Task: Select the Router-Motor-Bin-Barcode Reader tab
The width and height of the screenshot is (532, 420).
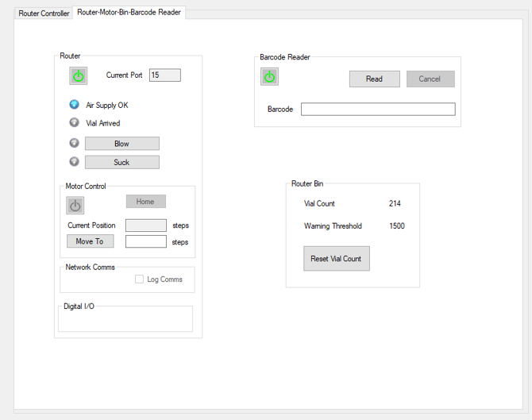Action: pos(129,12)
